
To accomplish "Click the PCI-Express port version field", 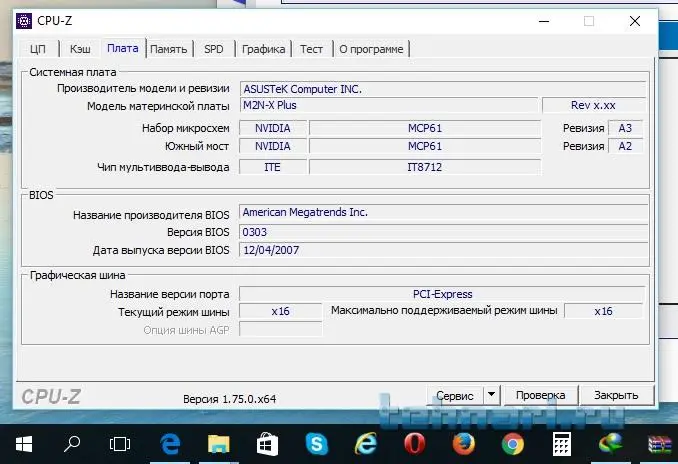I will tap(442, 294).
